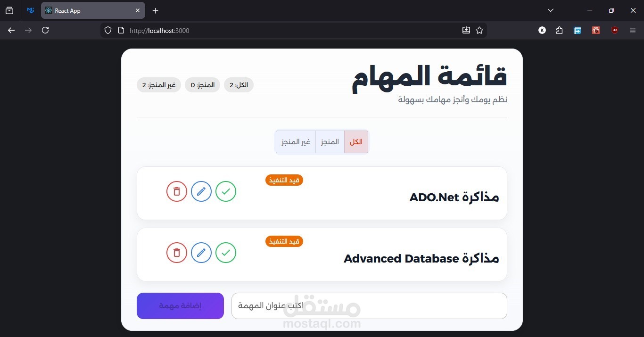This screenshot has height=337, width=644.
Task: Open the Firefox hamburger application menu
Action: pyautogui.click(x=633, y=30)
